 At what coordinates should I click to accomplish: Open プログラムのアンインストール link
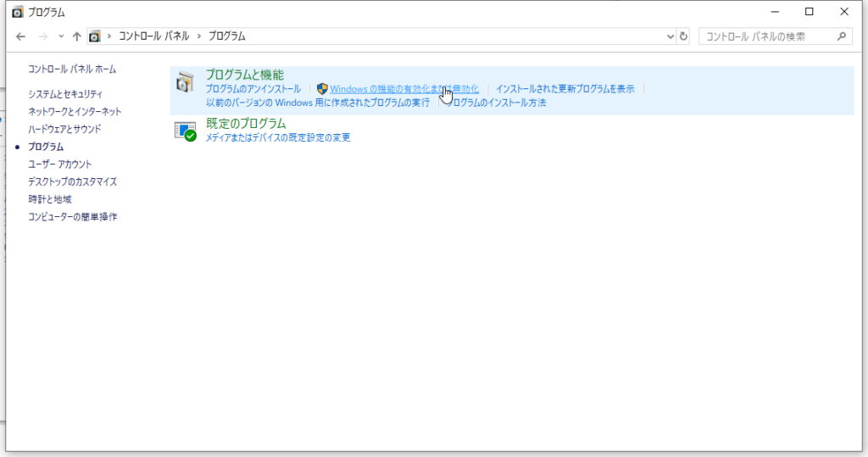(253, 89)
